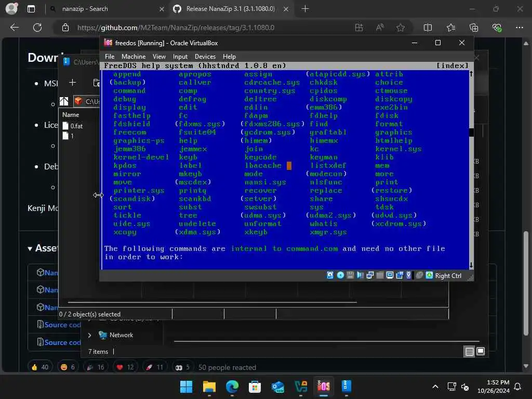Open the 'internal' help link
The height and width of the screenshot is (399, 532).
tap(249, 249)
